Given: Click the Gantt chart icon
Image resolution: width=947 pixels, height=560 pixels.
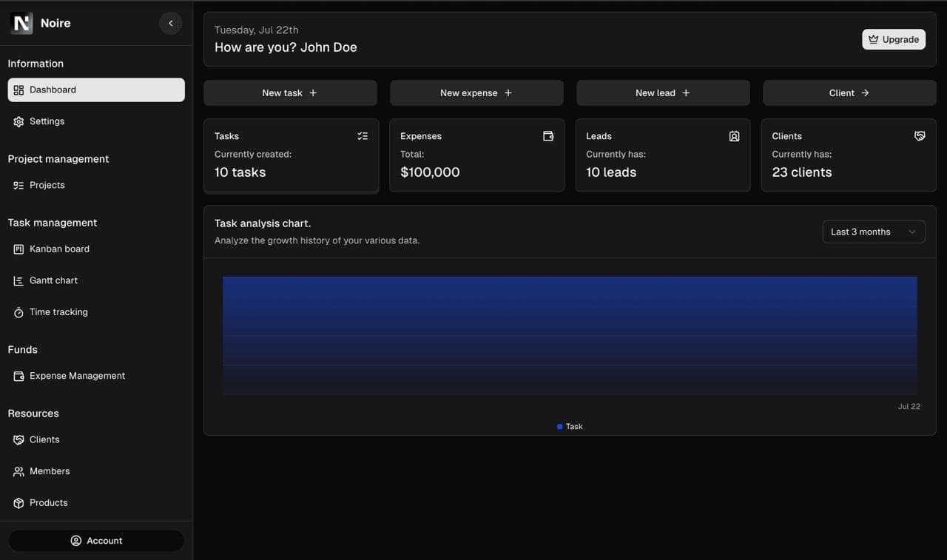Looking at the screenshot, I should click(x=18, y=280).
